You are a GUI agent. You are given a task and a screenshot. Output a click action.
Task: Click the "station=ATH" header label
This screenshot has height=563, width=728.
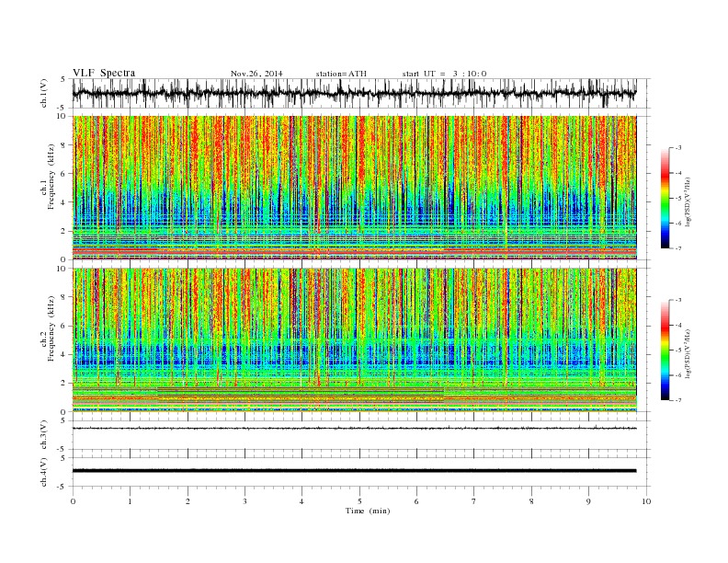pyautogui.click(x=341, y=74)
